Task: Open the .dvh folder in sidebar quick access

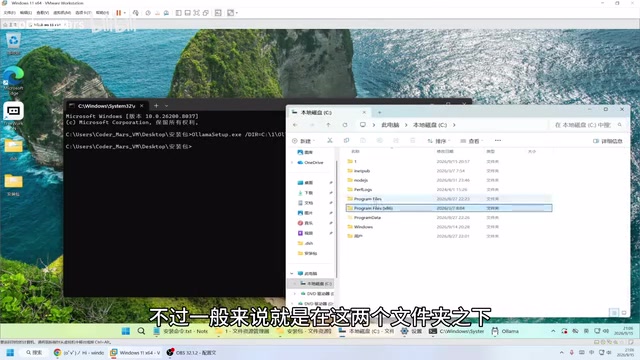Action: tap(306, 243)
